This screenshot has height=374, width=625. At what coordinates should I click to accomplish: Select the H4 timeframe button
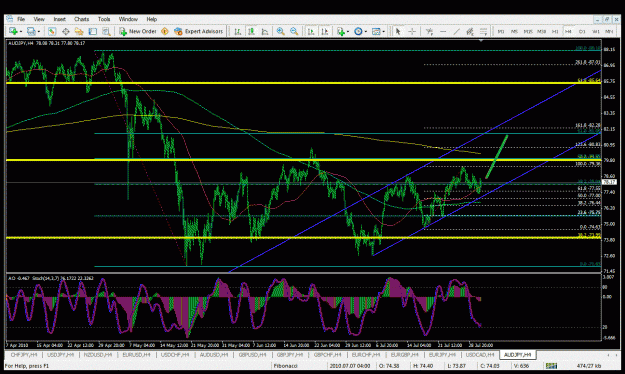pyautogui.click(x=568, y=31)
